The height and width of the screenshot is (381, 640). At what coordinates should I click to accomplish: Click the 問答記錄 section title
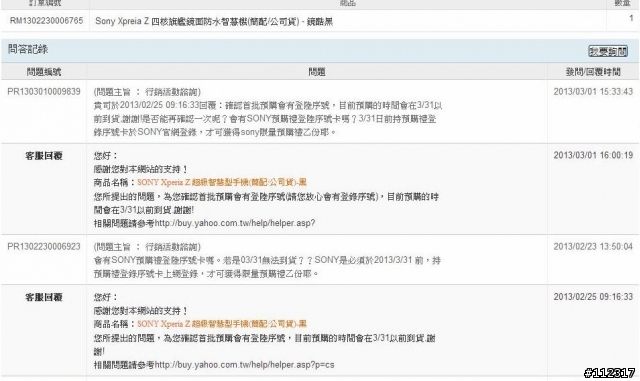[x=28, y=49]
